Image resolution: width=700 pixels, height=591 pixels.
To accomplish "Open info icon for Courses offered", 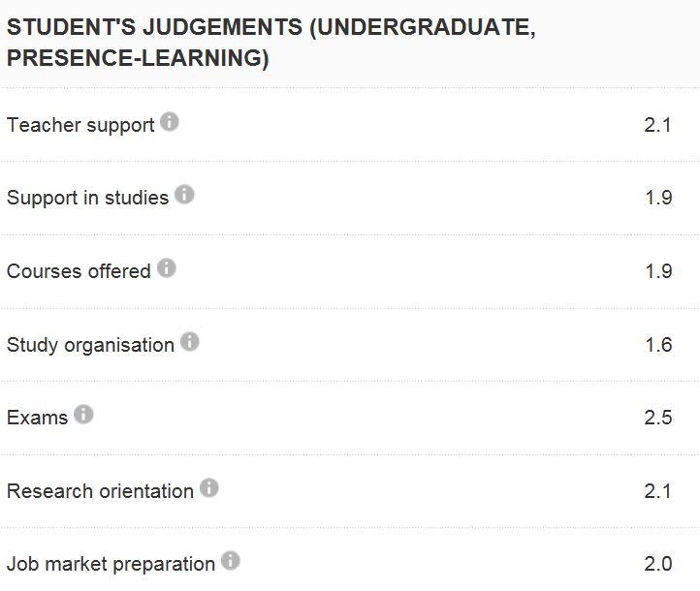I will (167, 268).
